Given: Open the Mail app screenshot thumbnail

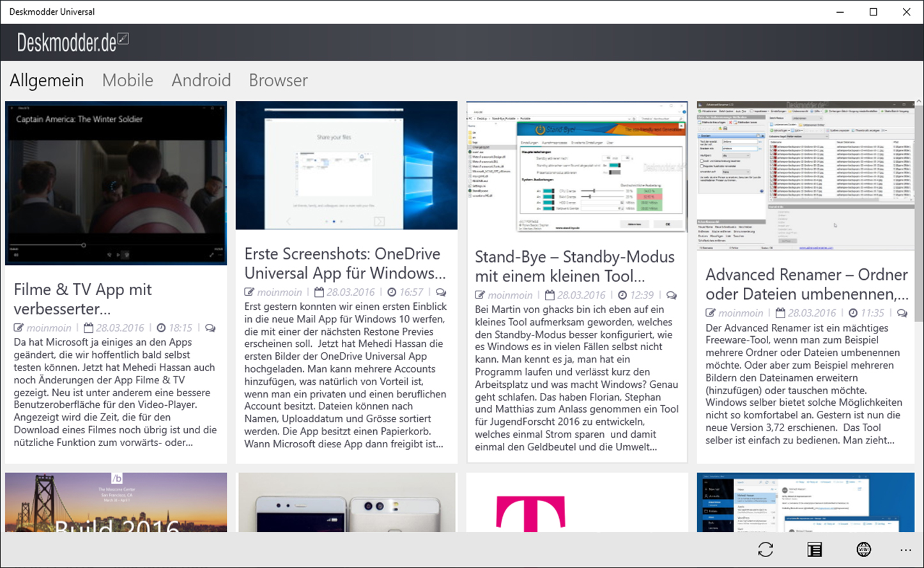Looking at the screenshot, I should [x=806, y=502].
